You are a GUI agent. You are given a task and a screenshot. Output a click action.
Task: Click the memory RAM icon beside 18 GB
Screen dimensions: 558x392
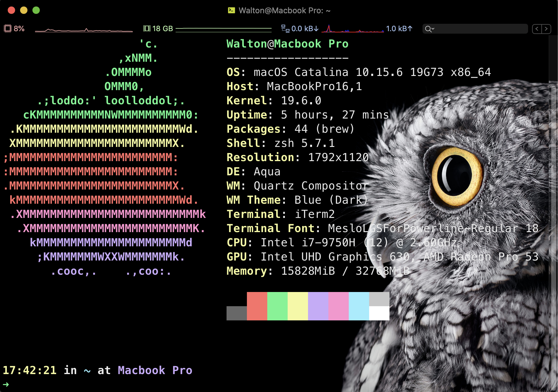pos(147,29)
